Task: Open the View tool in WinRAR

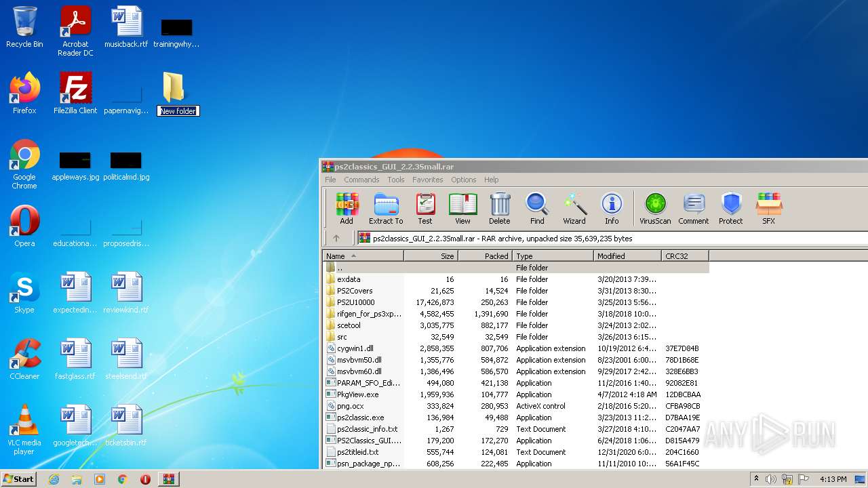Action: 462,209
